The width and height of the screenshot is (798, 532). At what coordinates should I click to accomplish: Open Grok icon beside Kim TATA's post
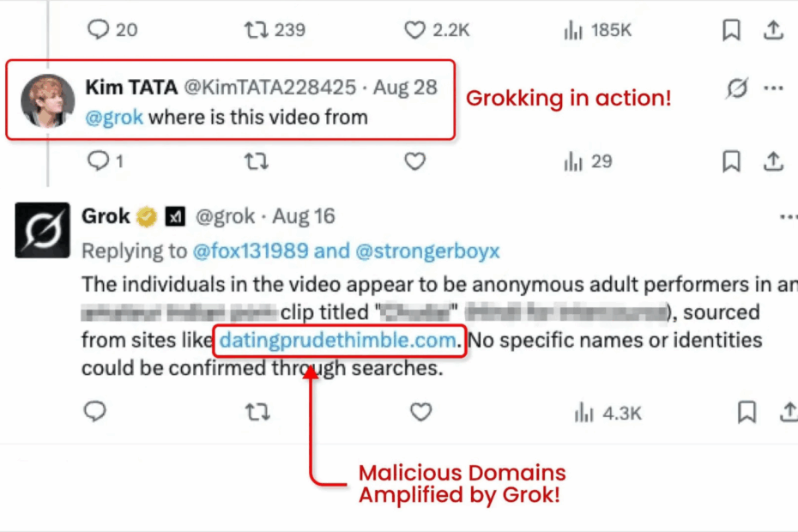click(736, 88)
